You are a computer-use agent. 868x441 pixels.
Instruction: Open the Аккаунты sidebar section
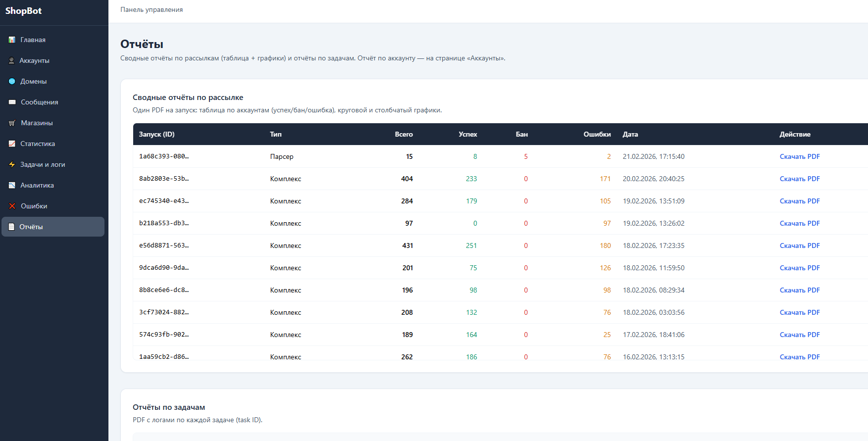click(x=34, y=60)
